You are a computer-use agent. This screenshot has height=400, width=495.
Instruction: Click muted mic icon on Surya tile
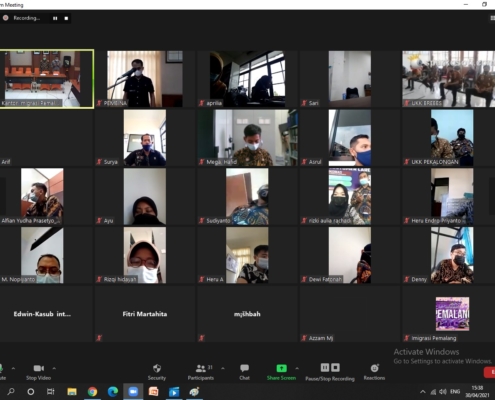pos(99,162)
